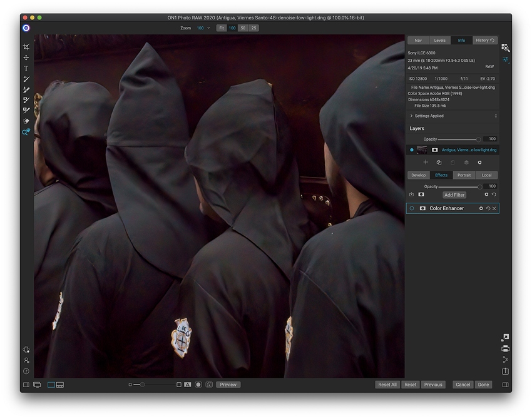Image resolution: width=532 pixels, height=419 pixels.
Task: Click the add layer plus icon
Action: (426, 163)
